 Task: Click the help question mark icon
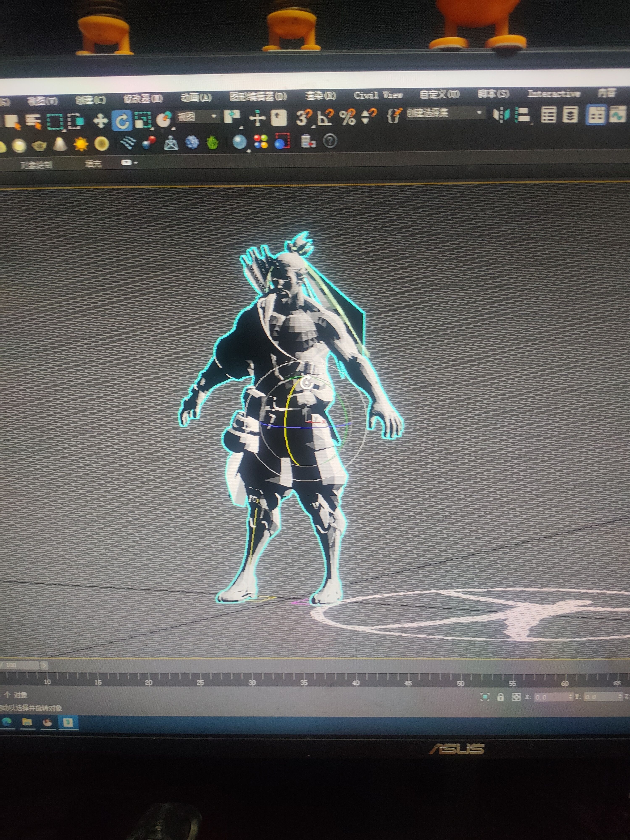(x=330, y=141)
